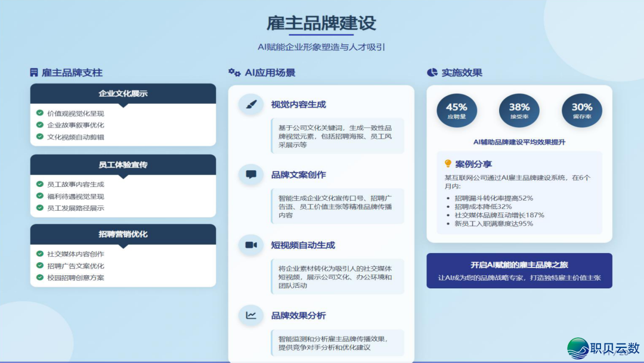Viewport: 644px width, 363px height.
Task: Click the 企业文化展示 card header
Action: click(123, 94)
